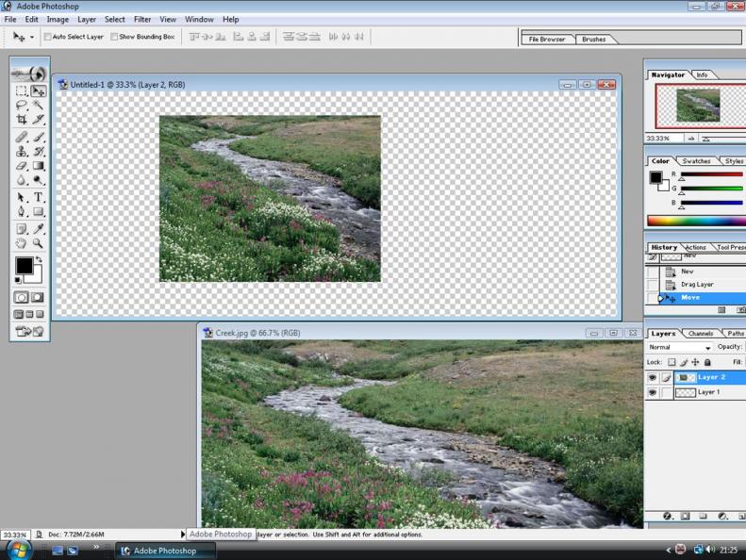Select the Rectangular Marquee tool
Image resolution: width=746 pixels, height=560 pixels.
pos(22,91)
